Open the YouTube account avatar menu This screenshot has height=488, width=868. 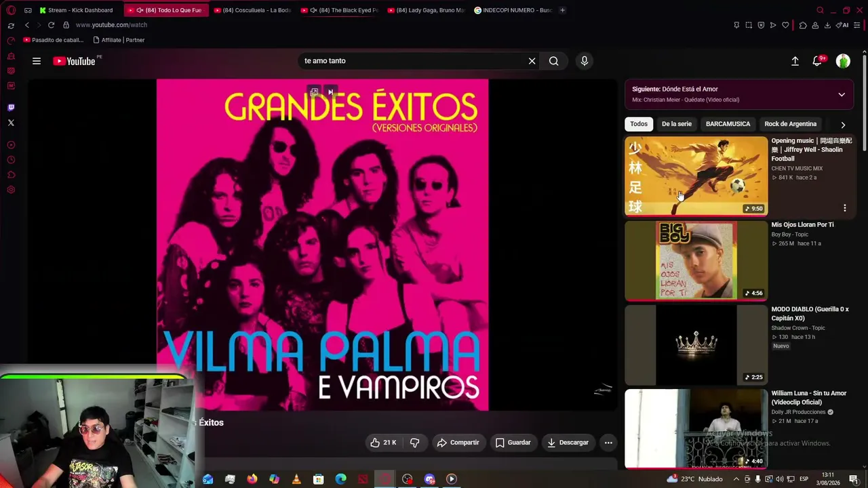[x=843, y=61]
